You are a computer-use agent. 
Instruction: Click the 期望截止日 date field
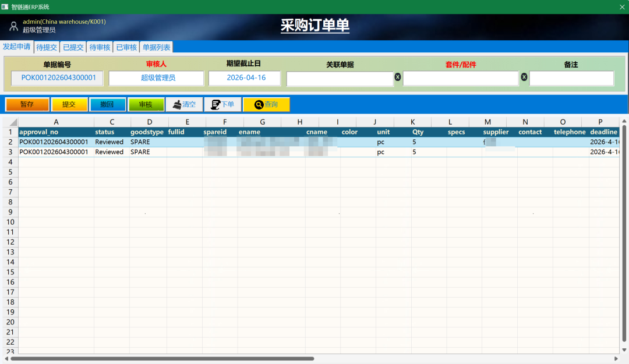tap(245, 78)
